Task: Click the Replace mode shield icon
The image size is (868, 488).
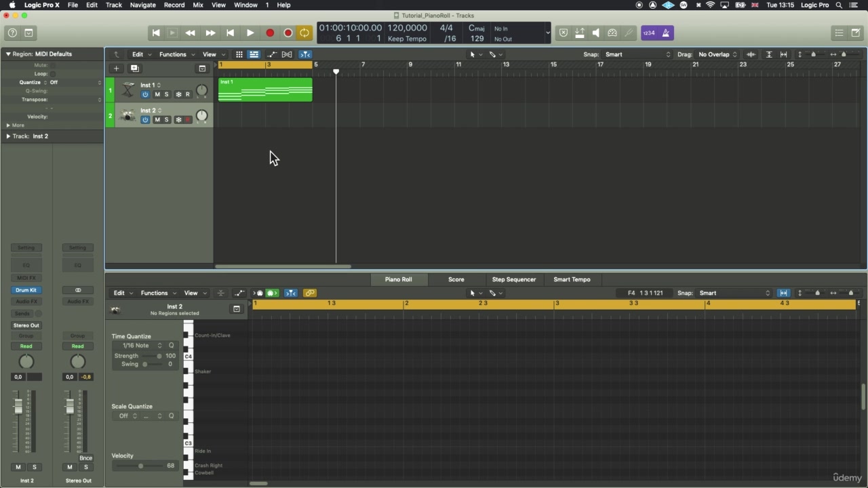Action: click(563, 33)
